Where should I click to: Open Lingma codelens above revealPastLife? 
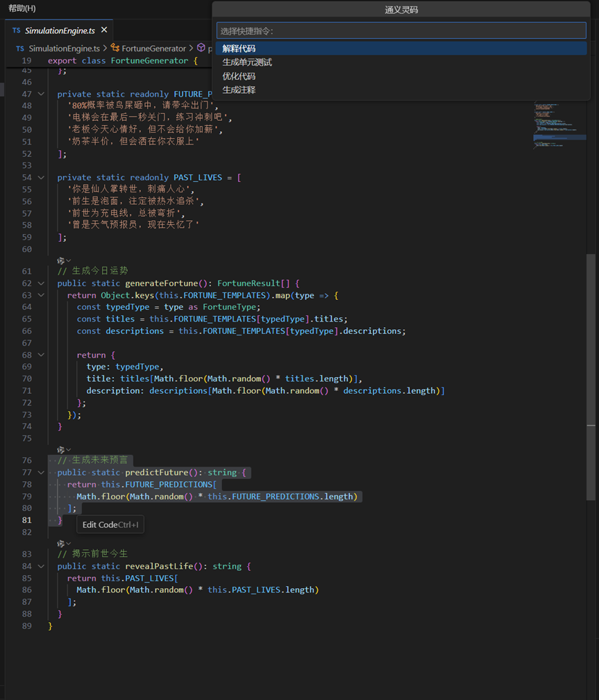[64, 543]
